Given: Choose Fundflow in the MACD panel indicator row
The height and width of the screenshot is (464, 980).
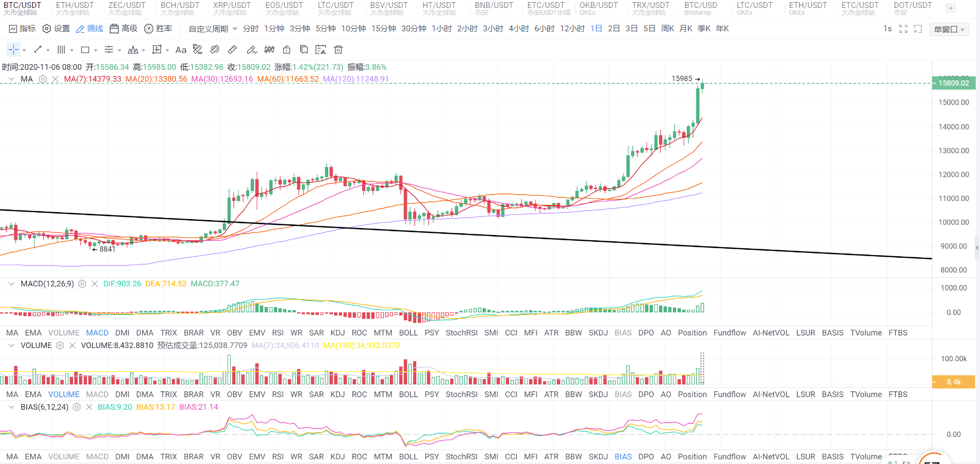Looking at the screenshot, I should tap(730, 333).
